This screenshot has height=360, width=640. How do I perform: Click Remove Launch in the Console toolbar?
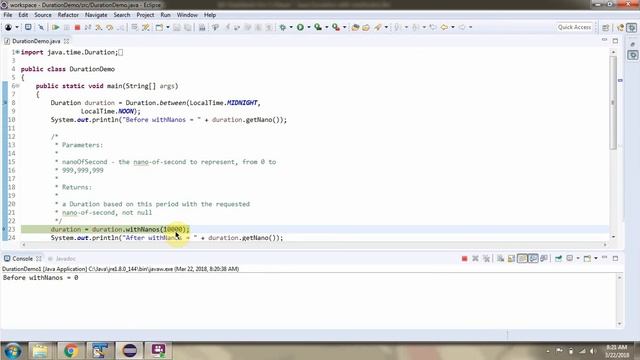(475, 258)
